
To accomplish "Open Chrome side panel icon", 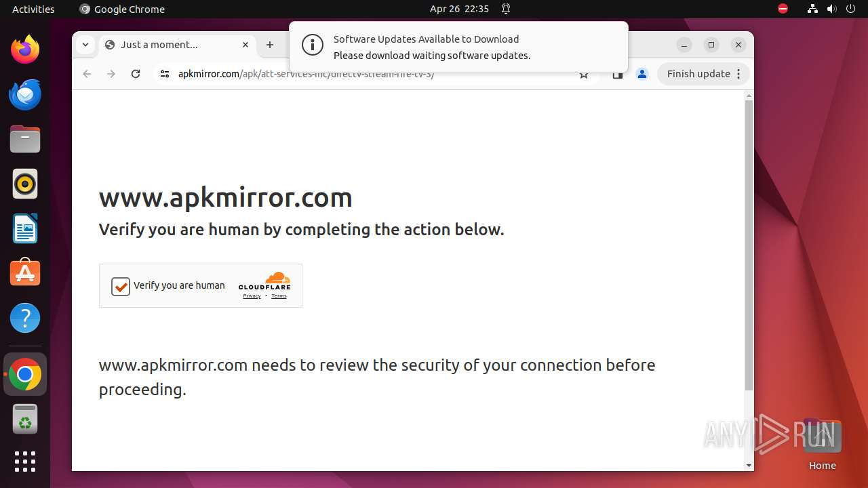I will pos(617,75).
